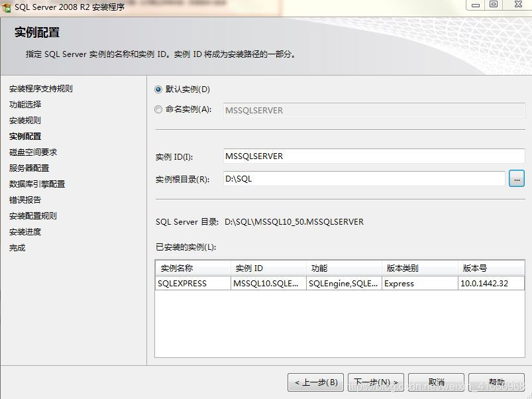Minimize the setup window

point(476,5)
